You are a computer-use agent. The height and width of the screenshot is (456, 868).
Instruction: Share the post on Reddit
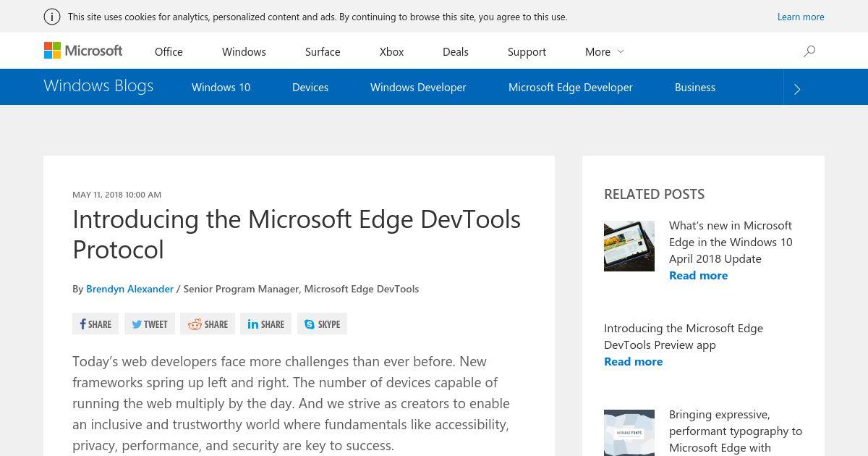point(208,324)
